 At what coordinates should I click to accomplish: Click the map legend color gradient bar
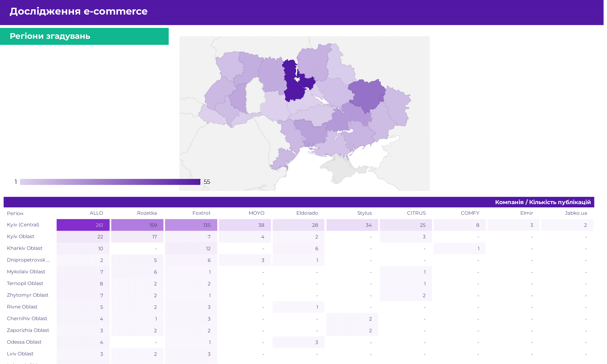(110, 182)
